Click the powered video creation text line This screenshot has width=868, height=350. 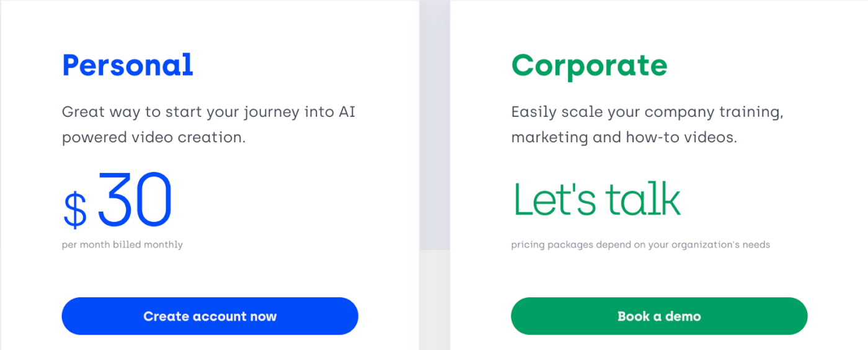tap(154, 137)
